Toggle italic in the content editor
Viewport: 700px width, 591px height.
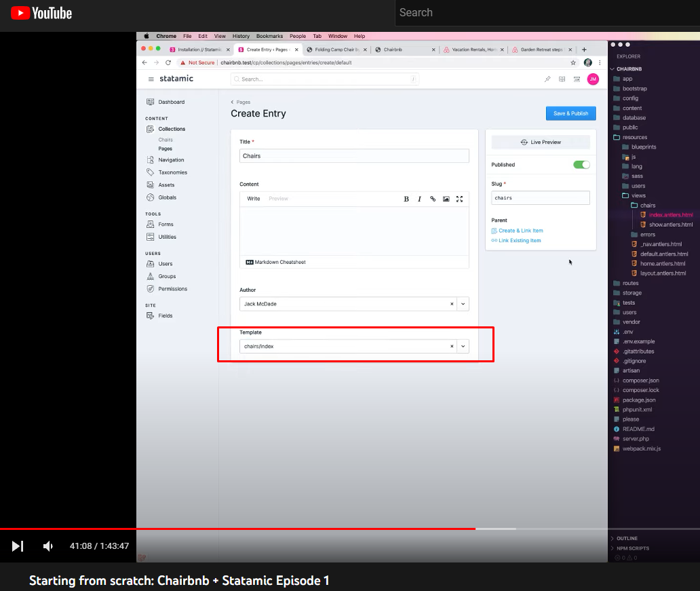pyautogui.click(x=419, y=199)
